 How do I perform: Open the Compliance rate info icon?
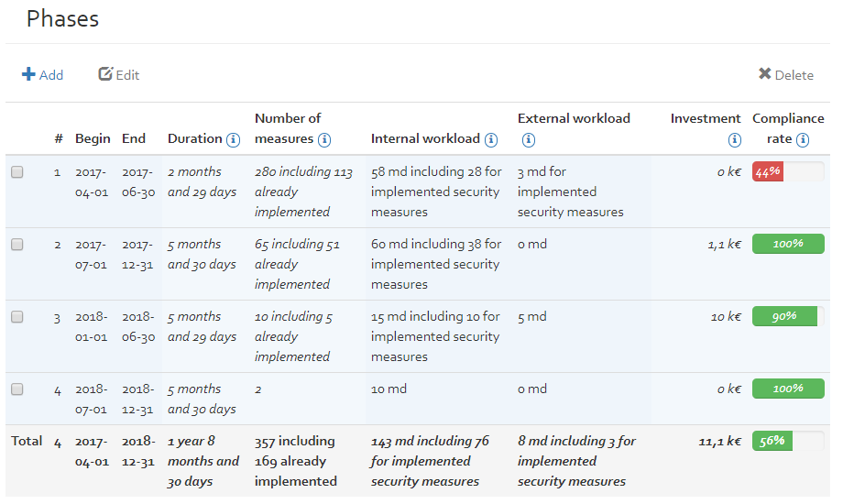pyautogui.click(x=803, y=140)
